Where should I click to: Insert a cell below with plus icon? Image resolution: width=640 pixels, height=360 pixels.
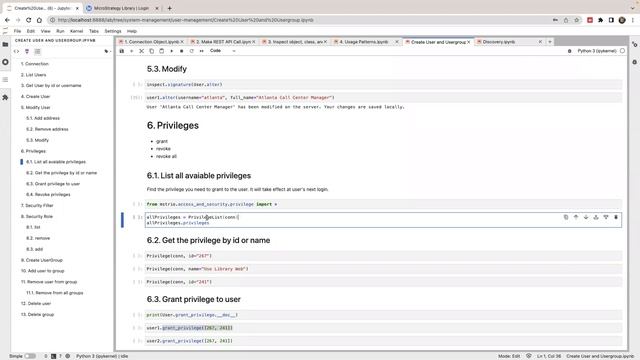tap(131, 51)
